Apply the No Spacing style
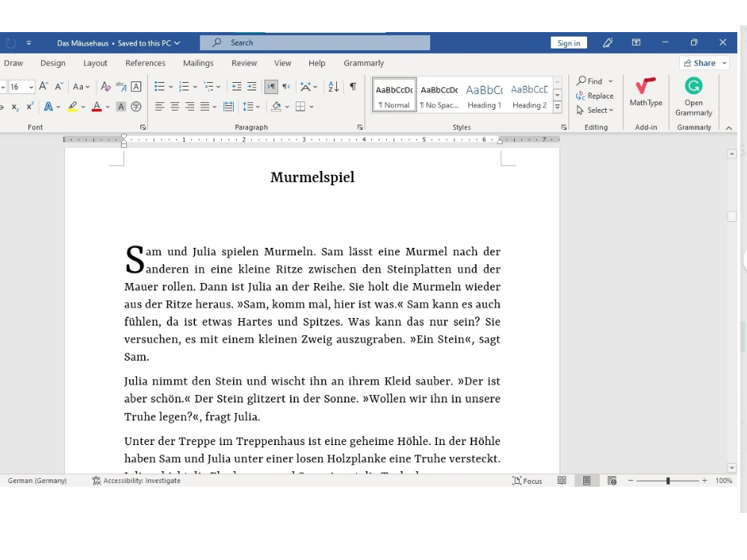This screenshot has height=560, width=747. coord(439,96)
